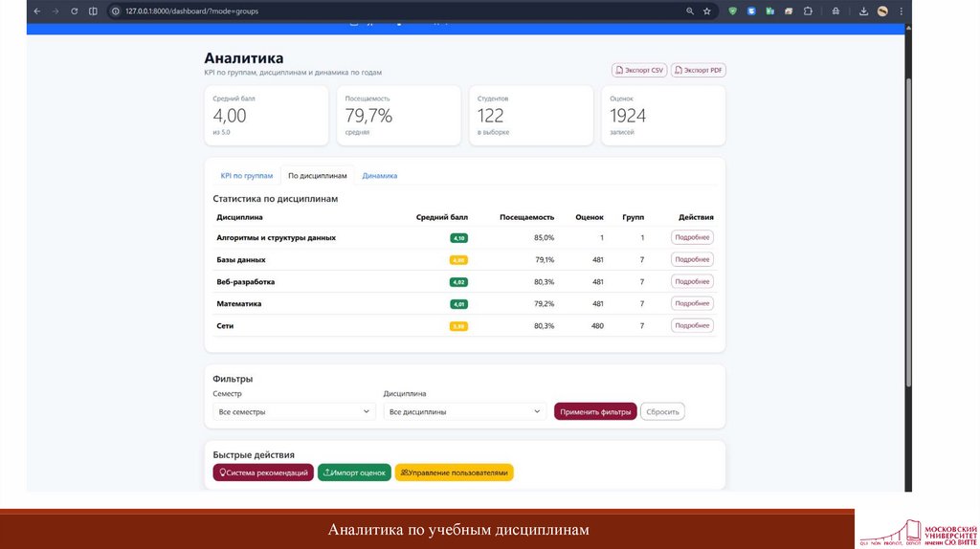This screenshot has width=980, height=549.
Task: Reload the page with the refresh icon
Action: (x=74, y=11)
